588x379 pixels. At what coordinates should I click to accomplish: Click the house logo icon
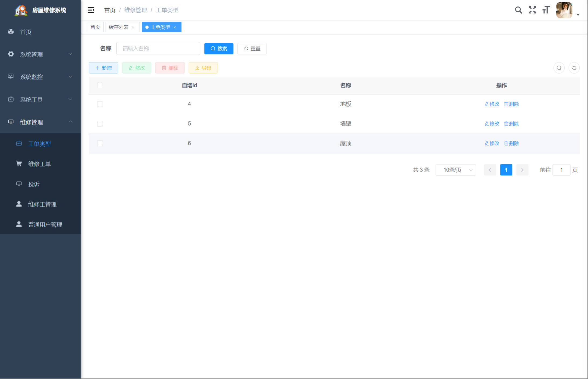click(x=21, y=10)
